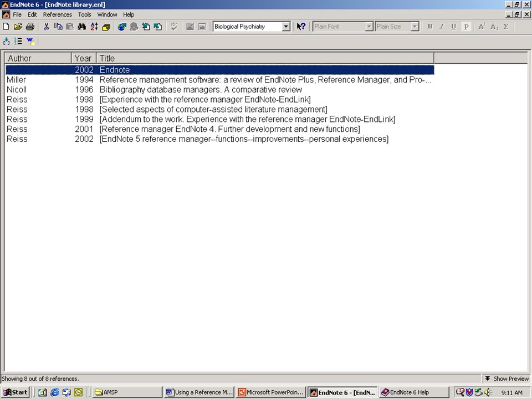Screen dimensions: 532x399
Task: Switch to 'Using a Reference M...' Word taskbar button
Action: (199, 392)
